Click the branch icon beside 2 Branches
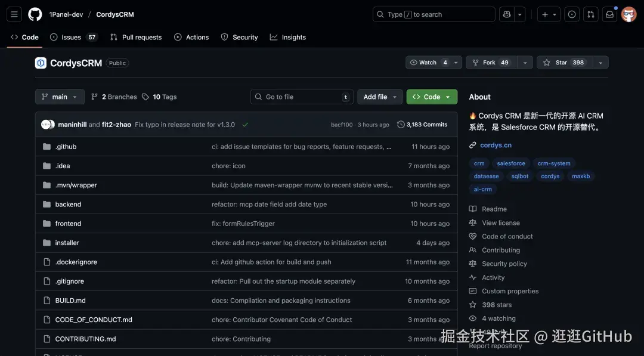The width and height of the screenshot is (644, 356). (94, 97)
